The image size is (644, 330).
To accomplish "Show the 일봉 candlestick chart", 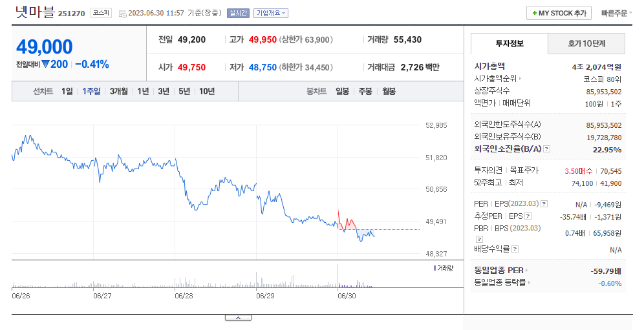I will coord(343,91).
